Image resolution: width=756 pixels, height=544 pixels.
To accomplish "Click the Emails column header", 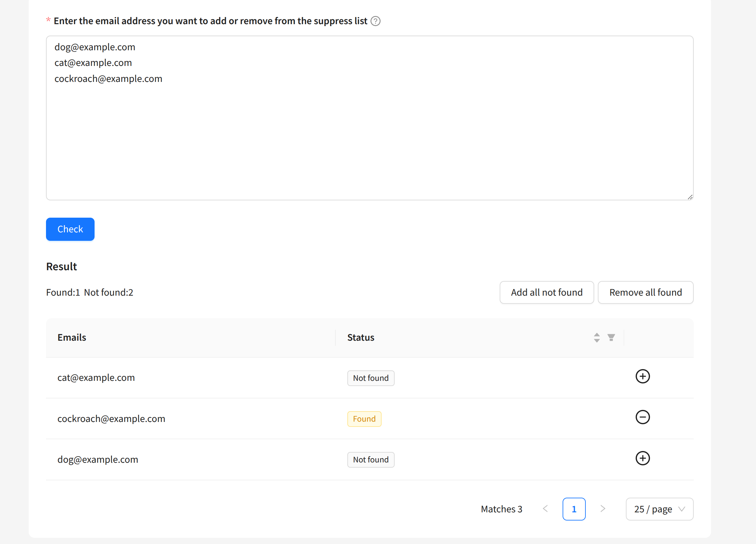I will 72,337.
